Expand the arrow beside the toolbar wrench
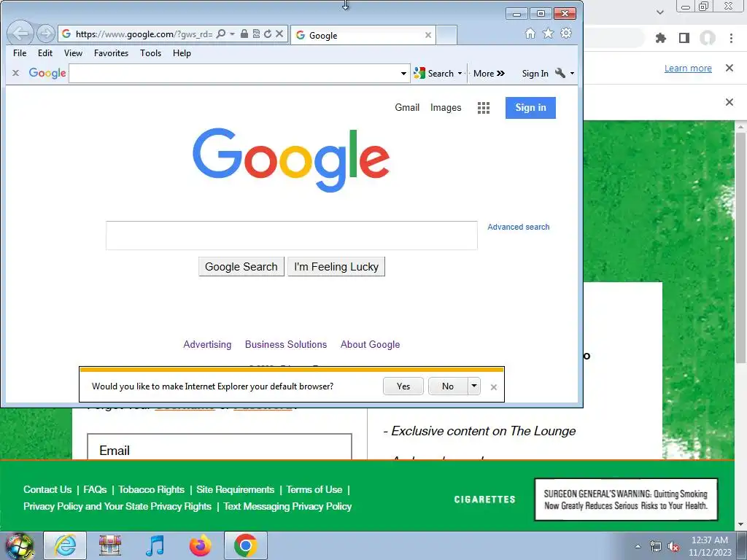This screenshot has height=560, width=747. point(572,74)
